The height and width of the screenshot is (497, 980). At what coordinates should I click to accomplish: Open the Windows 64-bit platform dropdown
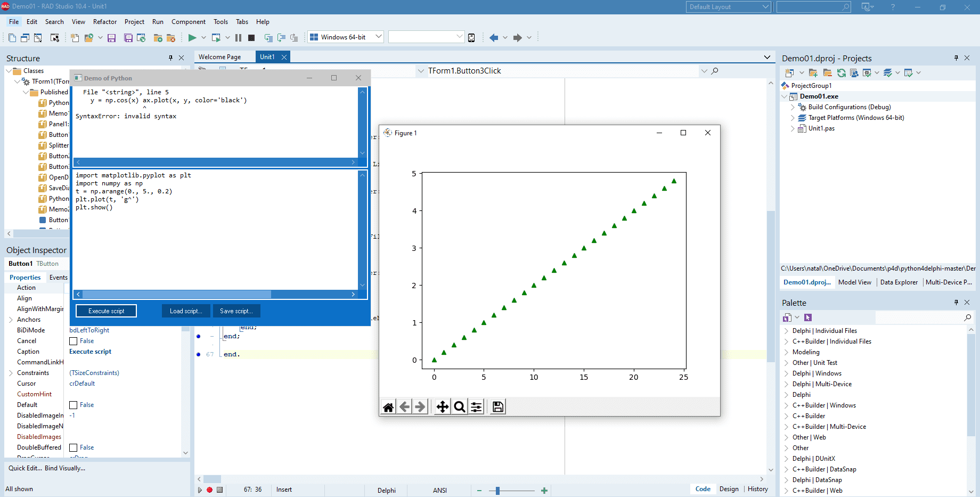point(378,36)
